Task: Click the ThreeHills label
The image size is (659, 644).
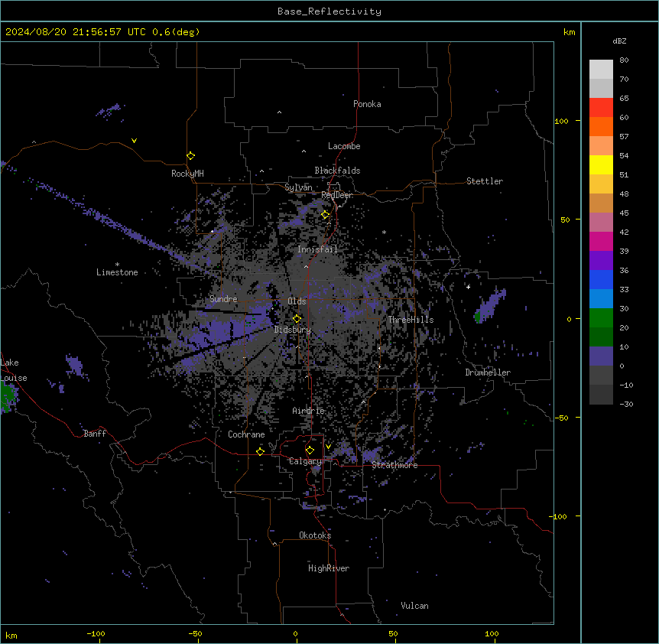Action: (411, 320)
